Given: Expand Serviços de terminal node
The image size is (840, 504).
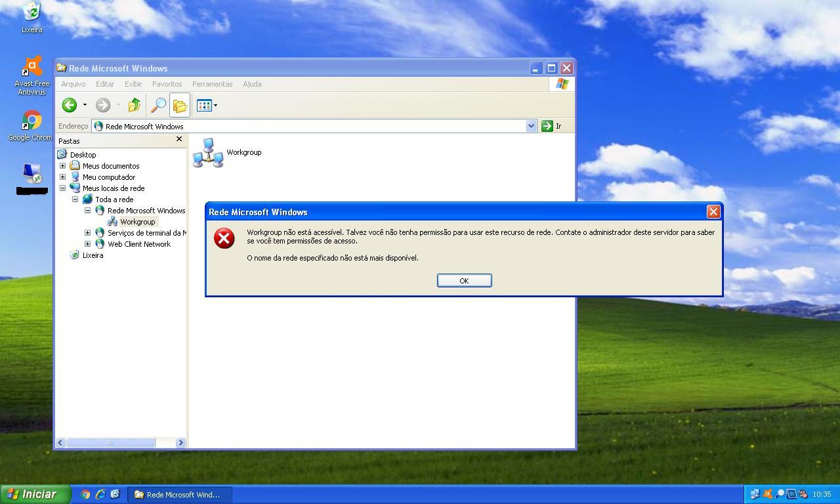Looking at the screenshot, I should (x=87, y=233).
